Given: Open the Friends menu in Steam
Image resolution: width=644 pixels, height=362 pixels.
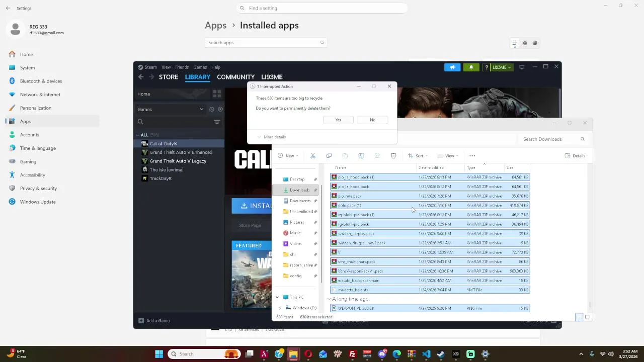Looking at the screenshot, I should 182,67.
